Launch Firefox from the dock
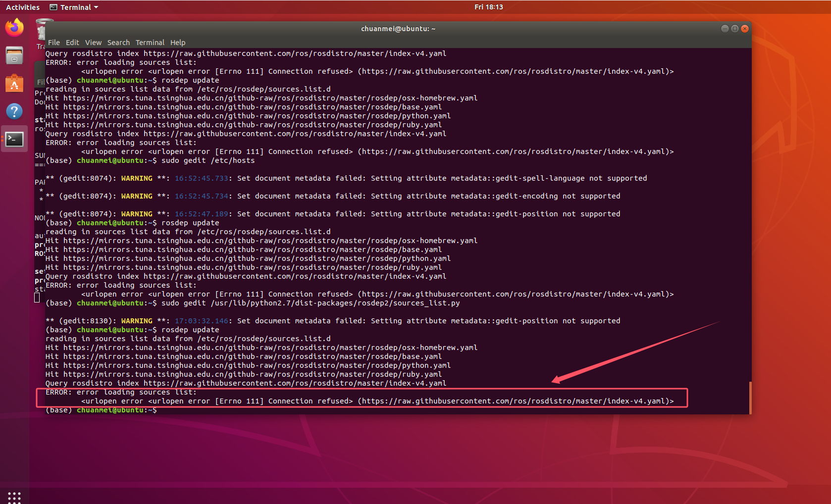The width and height of the screenshot is (831, 504). (x=14, y=28)
